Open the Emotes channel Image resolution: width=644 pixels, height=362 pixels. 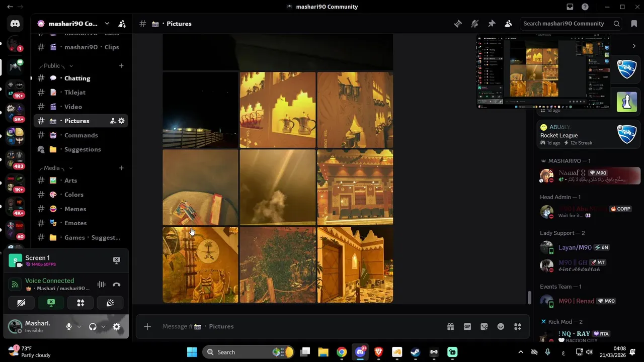(x=80, y=223)
